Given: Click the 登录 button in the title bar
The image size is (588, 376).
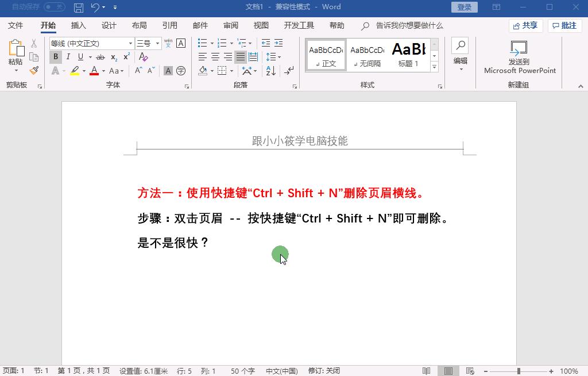Looking at the screenshot, I should tap(465, 7).
